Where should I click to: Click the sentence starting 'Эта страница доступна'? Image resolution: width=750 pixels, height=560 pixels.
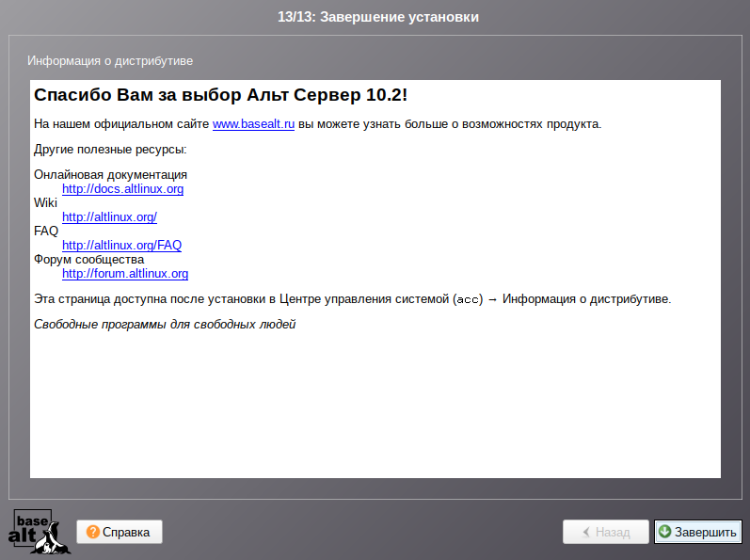click(x=353, y=299)
